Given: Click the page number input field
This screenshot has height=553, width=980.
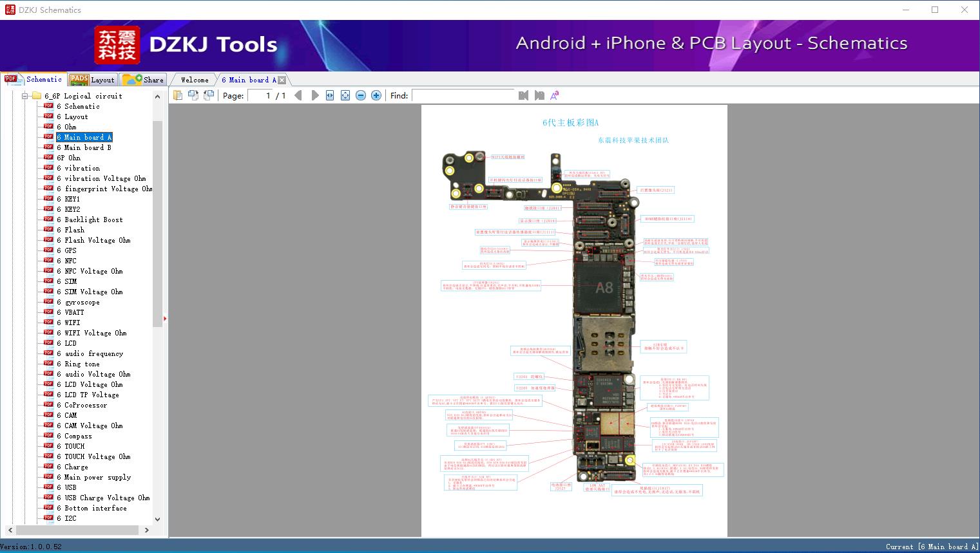Looking at the screenshot, I should tap(259, 95).
